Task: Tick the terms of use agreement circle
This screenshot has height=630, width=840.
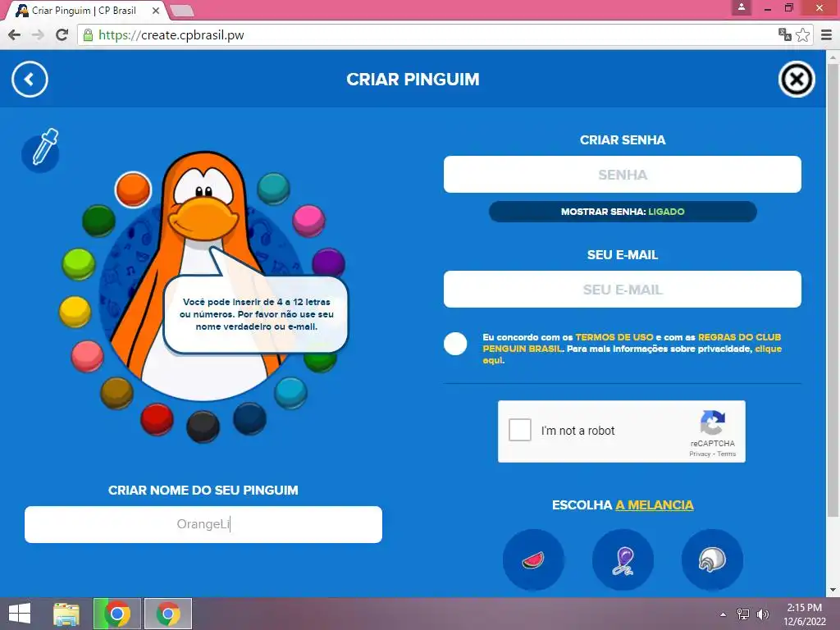Action: point(455,344)
